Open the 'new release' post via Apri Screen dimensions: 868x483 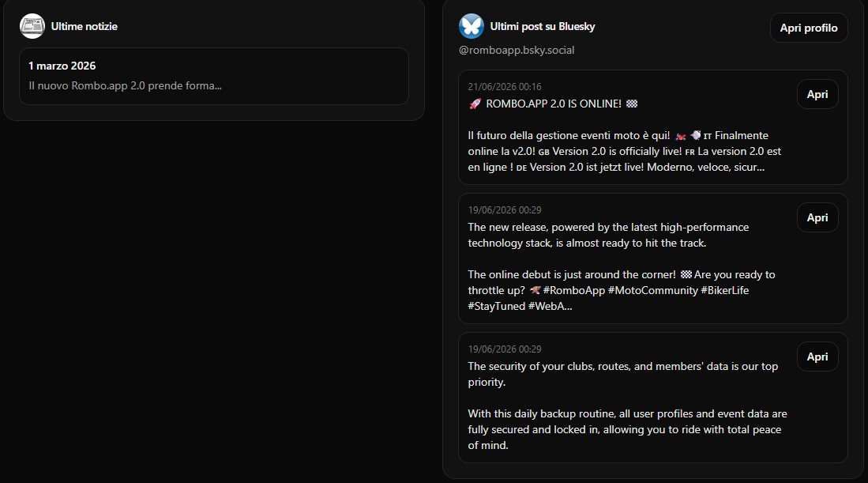coord(817,217)
